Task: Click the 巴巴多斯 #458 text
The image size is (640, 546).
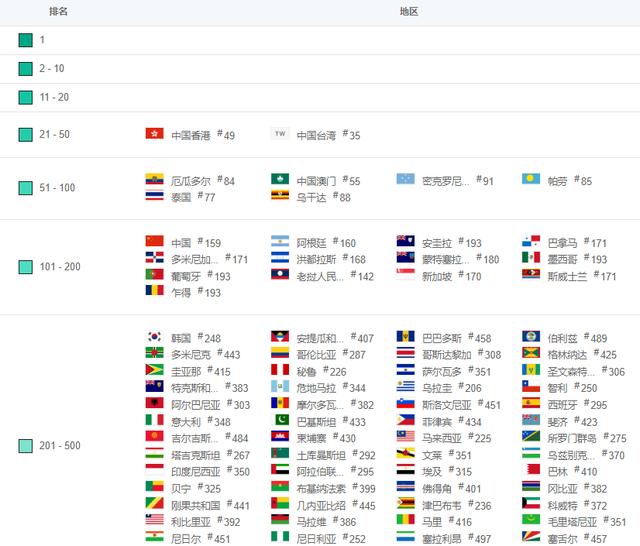Action: click(457, 338)
